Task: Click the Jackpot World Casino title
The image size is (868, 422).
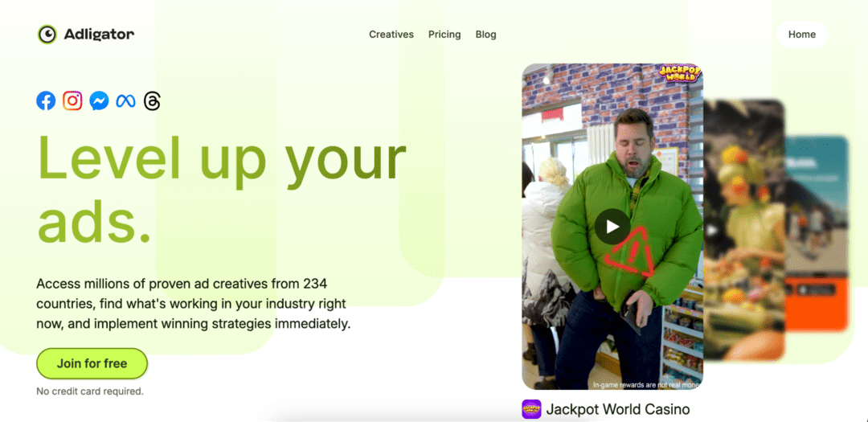Action: point(618,409)
